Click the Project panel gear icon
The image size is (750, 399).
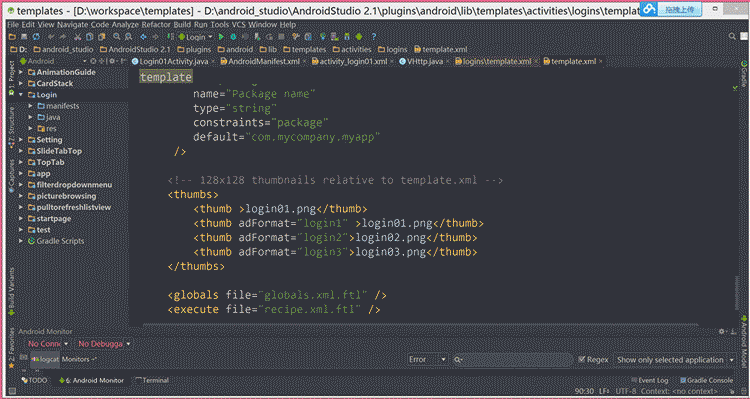(x=111, y=61)
